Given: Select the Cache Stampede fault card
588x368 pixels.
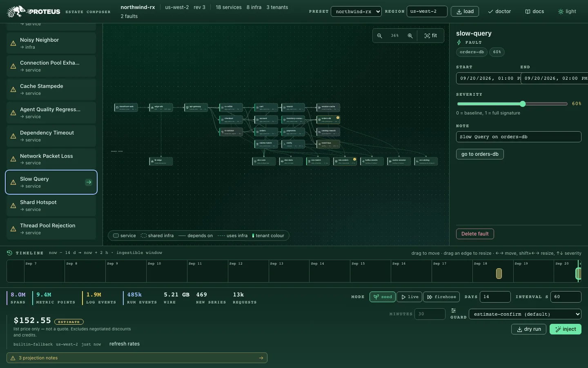Looking at the screenshot, I should tap(51, 90).
